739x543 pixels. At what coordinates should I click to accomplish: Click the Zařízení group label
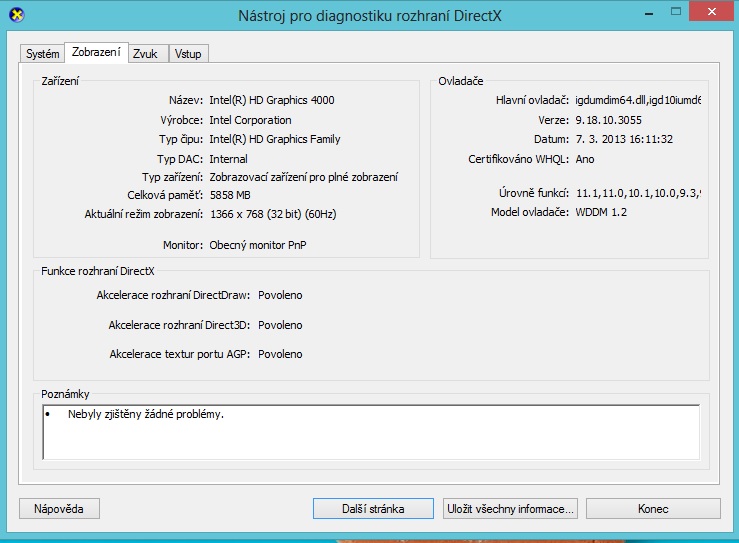point(60,81)
